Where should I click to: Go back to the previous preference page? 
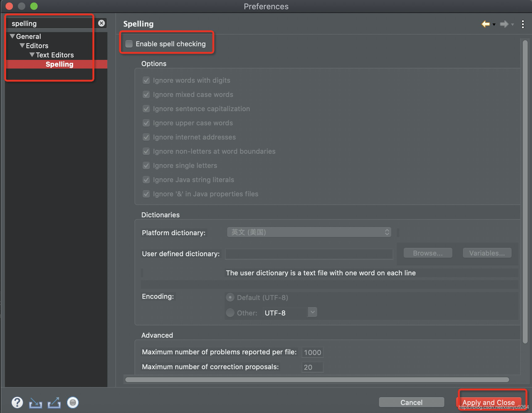pyautogui.click(x=486, y=24)
